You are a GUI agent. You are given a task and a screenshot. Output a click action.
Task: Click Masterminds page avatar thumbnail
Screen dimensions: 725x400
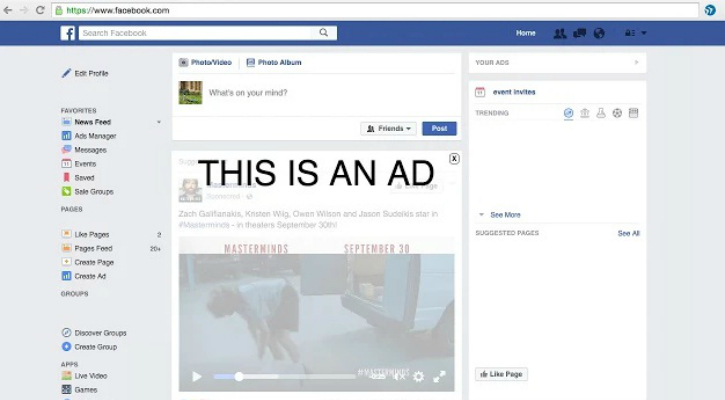(x=190, y=191)
